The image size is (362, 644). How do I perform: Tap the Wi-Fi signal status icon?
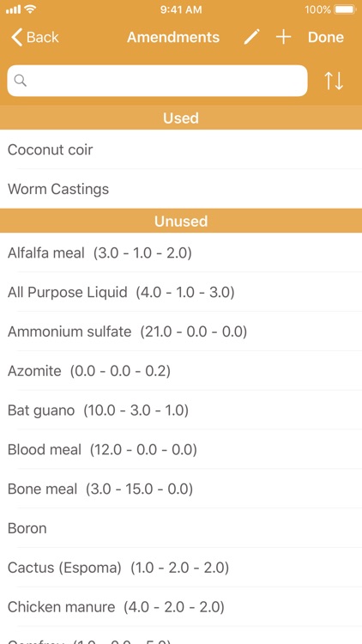pyautogui.click(x=30, y=9)
